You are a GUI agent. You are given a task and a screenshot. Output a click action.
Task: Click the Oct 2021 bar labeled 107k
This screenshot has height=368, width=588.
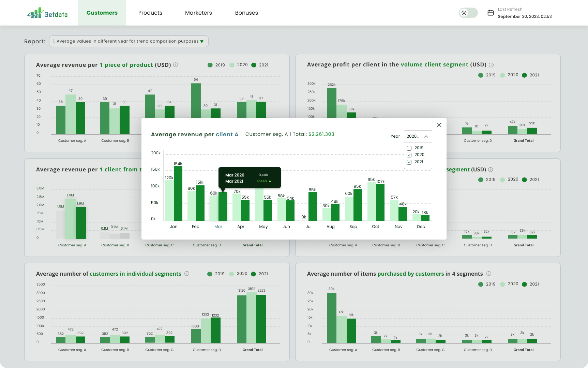point(380,202)
